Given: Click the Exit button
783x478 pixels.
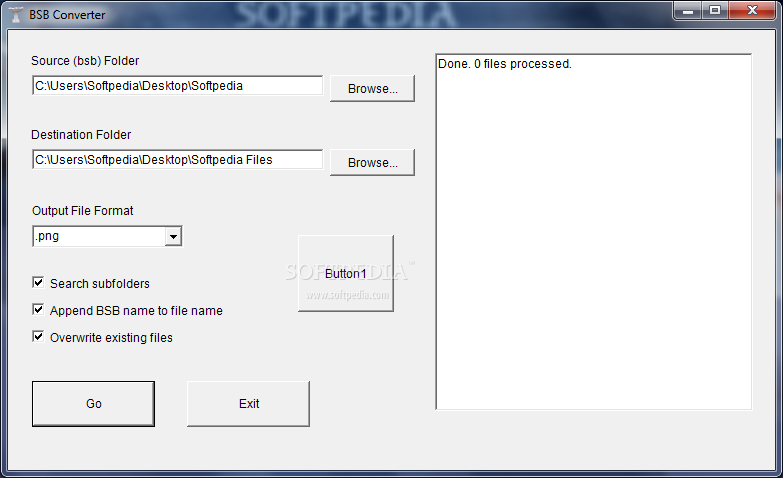Looking at the screenshot, I should tap(249, 404).
